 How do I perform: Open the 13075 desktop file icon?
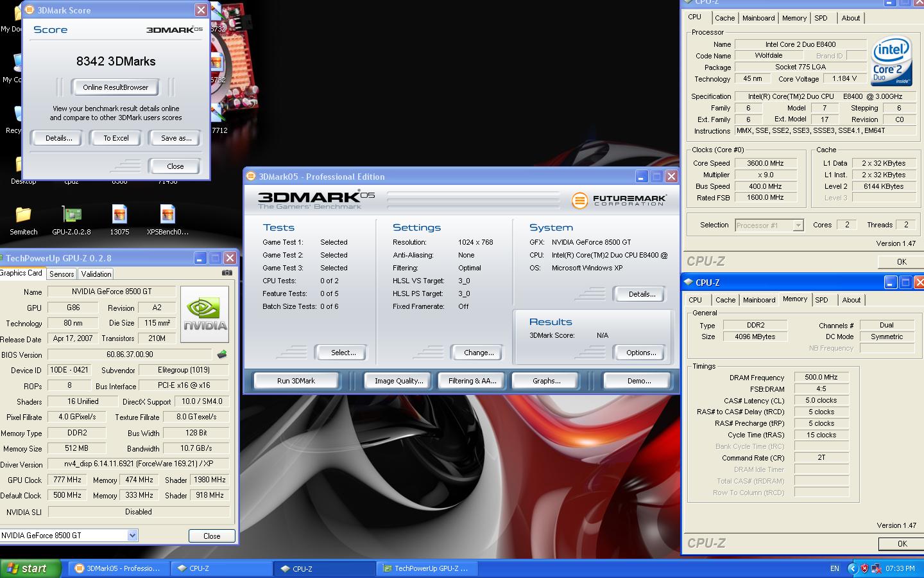point(119,221)
